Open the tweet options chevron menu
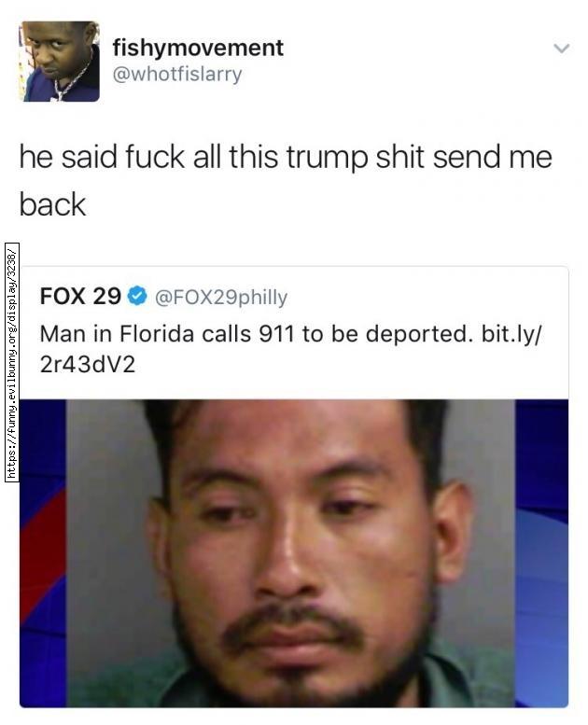This screenshot has width=588, height=725. [x=561, y=49]
